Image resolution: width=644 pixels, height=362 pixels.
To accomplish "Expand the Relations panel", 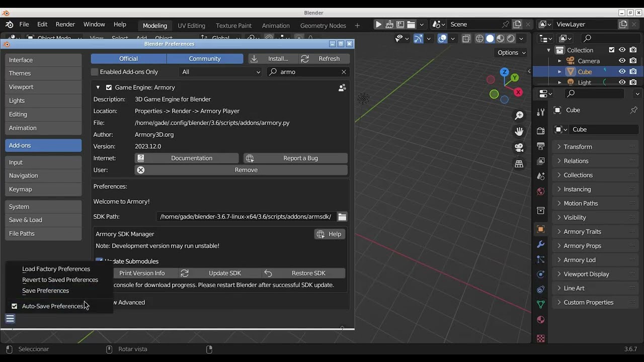I will 596,161.
